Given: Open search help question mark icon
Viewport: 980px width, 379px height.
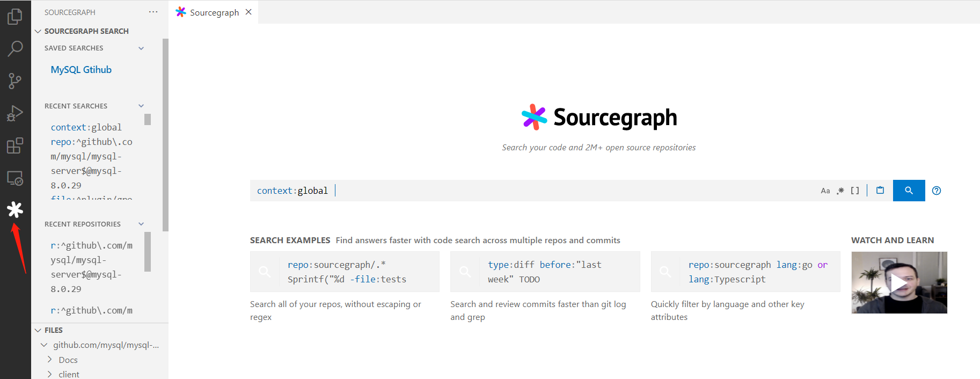Looking at the screenshot, I should [x=937, y=191].
